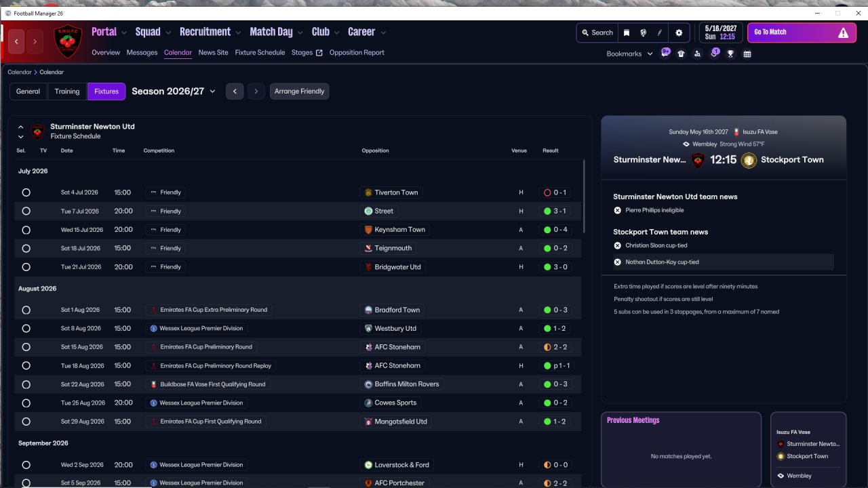
Task: Click the date and time display 5/16/2027
Action: pos(719,33)
